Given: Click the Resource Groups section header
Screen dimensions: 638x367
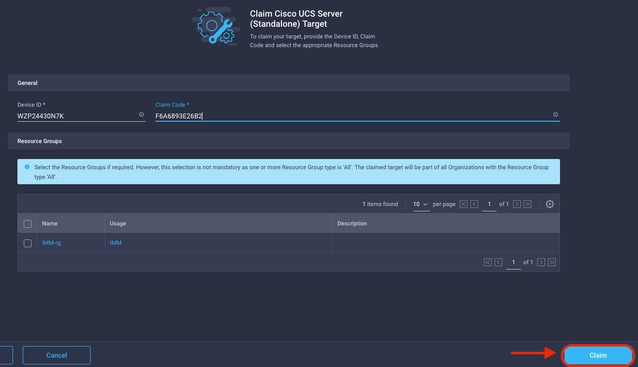Looking at the screenshot, I should click(288, 141).
